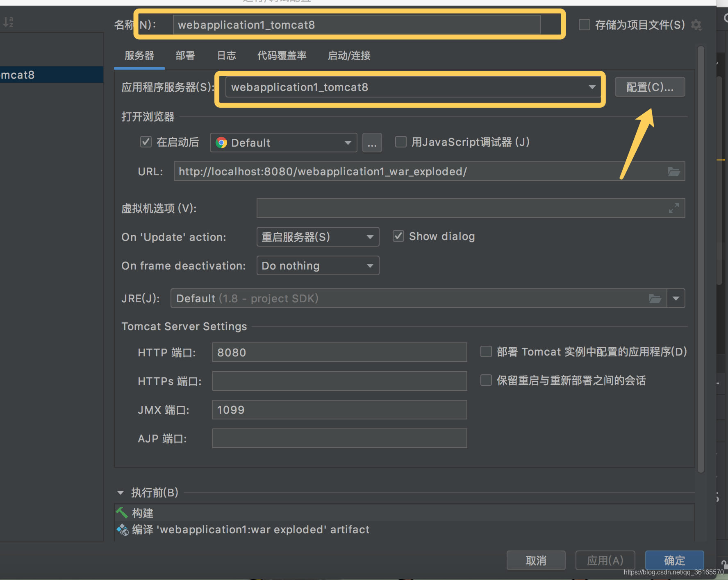Open the project file storage gear settings
This screenshot has width=728, height=580.
pos(696,25)
